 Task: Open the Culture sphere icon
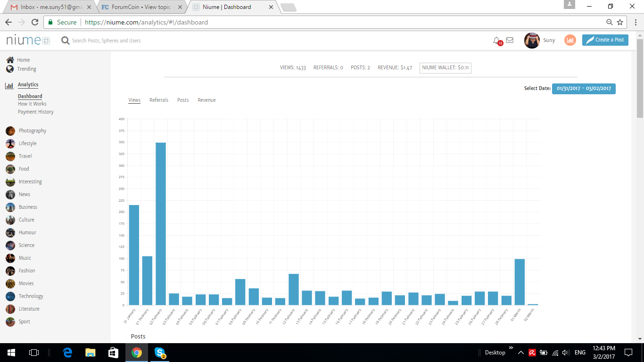[x=10, y=220]
